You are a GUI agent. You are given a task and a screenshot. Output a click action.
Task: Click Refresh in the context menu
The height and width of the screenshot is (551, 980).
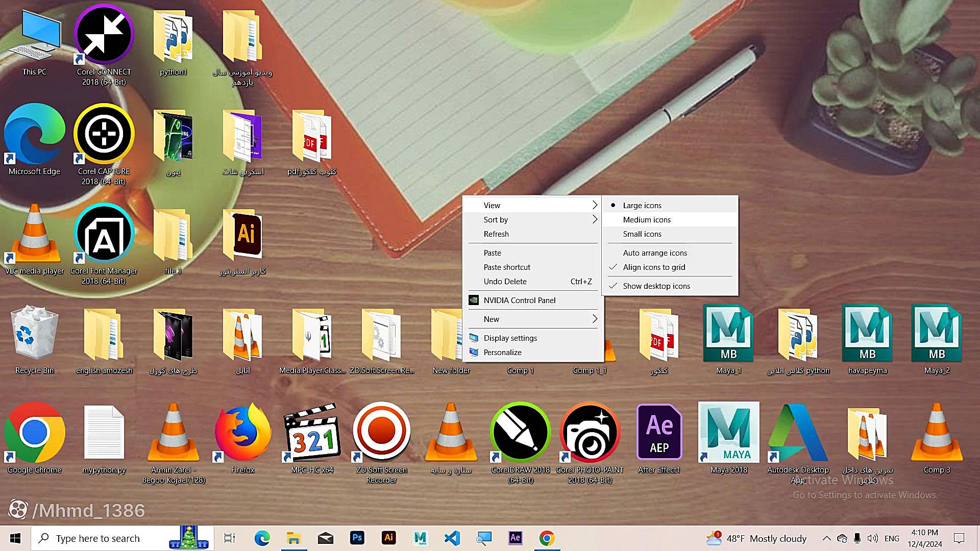533,234
